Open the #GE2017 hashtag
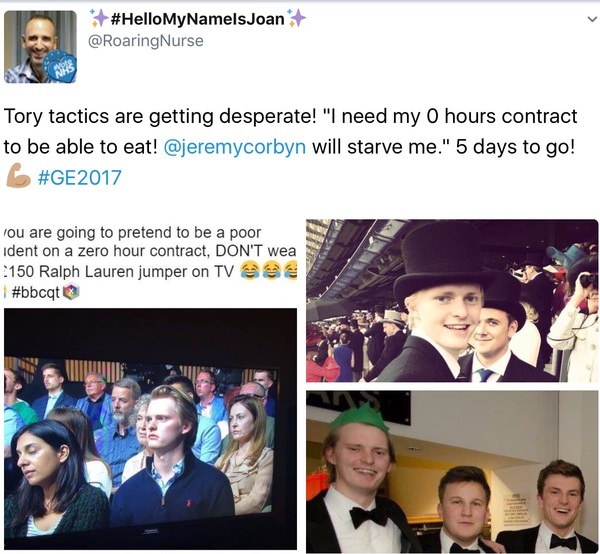 coord(80,178)
